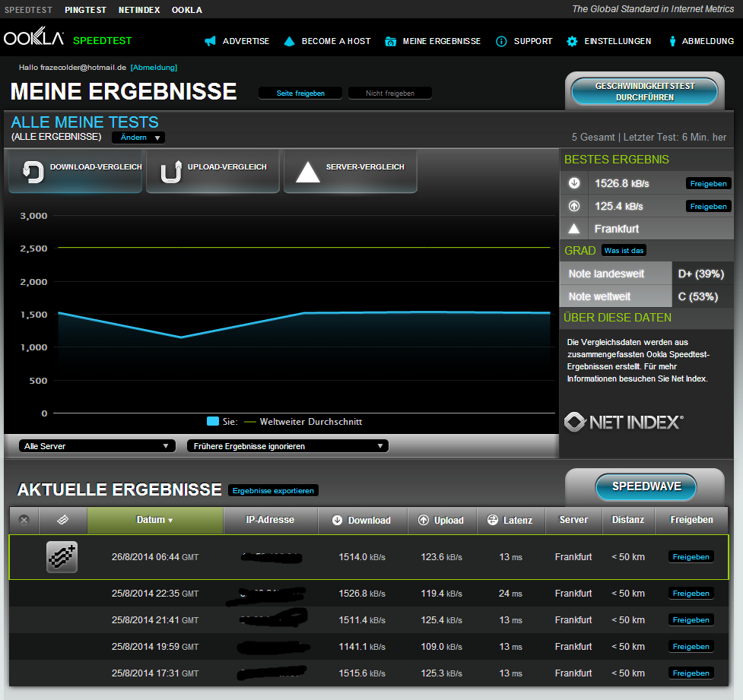Click the Was ist das link

[x=624, y=251]
